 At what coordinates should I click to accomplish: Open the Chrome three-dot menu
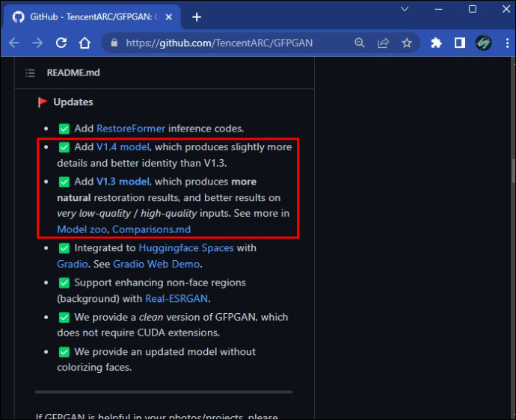tap(507, 43)
